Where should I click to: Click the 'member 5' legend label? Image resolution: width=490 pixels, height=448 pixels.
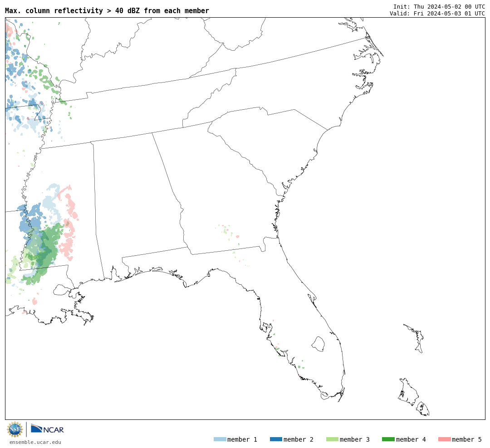point(467,439)
